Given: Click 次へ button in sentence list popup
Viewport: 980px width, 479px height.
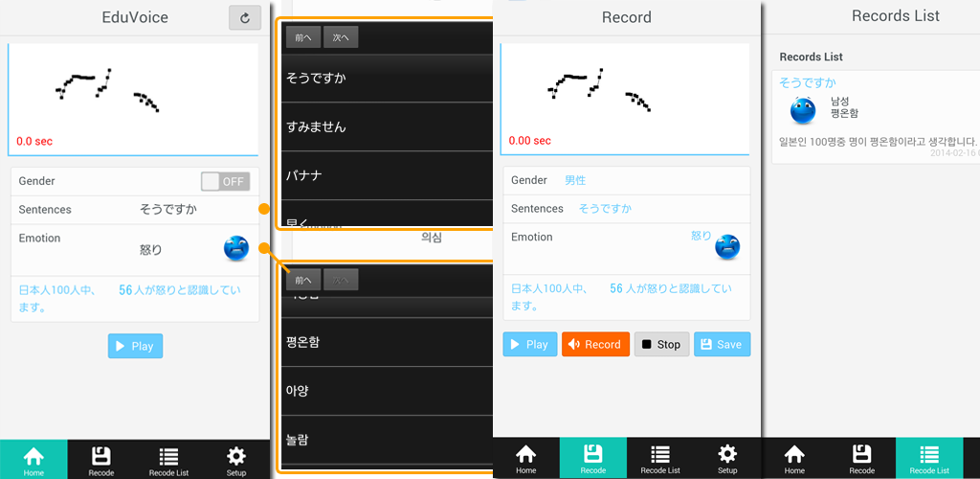Looking at the screenshot, I should click(341, 37).
